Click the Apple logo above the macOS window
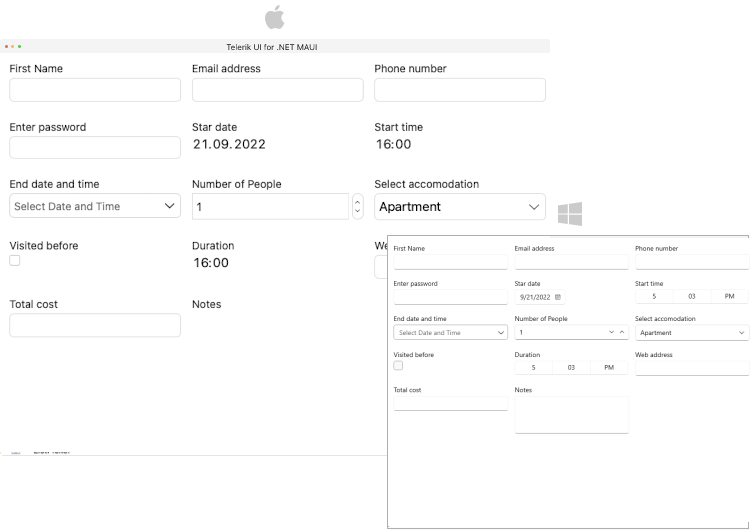The image size is (750, 532). point(274,17)
